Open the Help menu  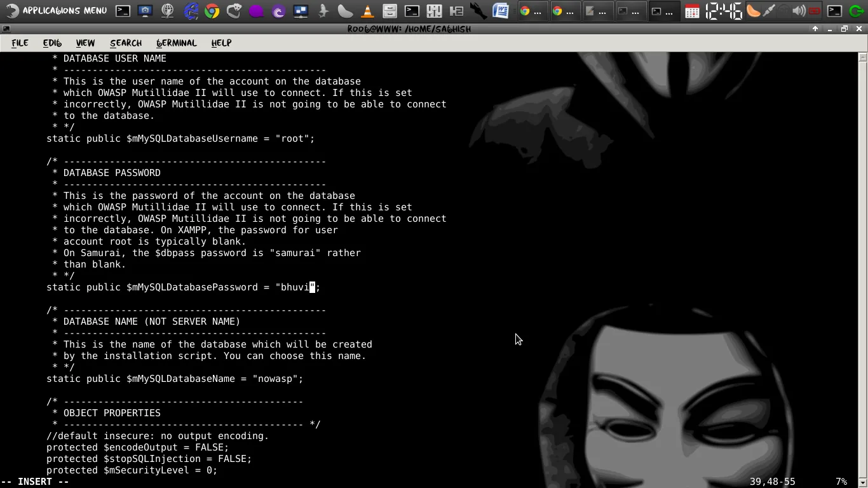tap(221, 43)
